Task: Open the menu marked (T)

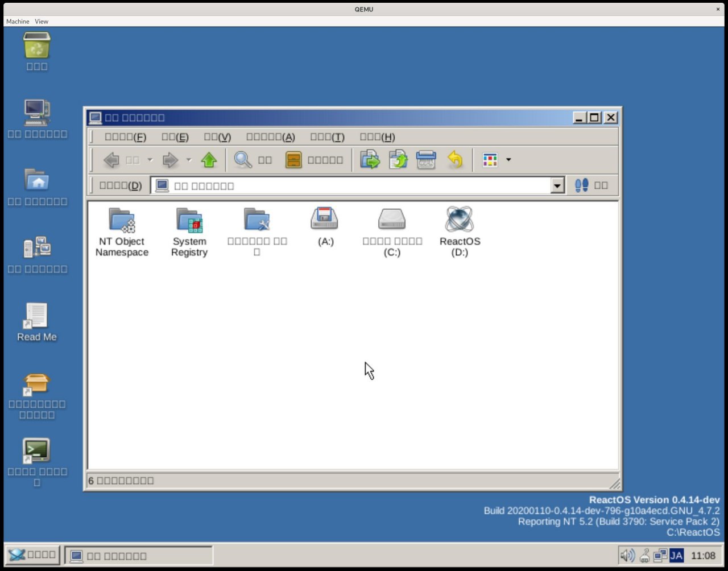Action: (x=328, y=137)
